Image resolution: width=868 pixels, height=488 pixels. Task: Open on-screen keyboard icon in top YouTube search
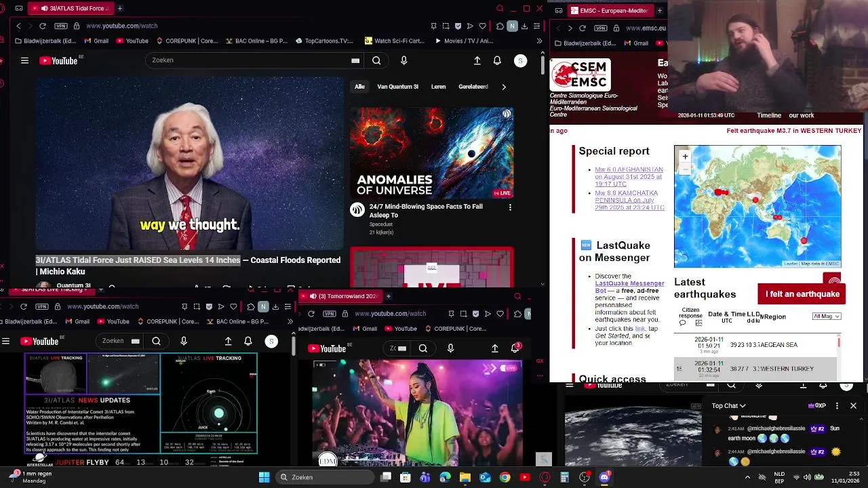click(x=355, y=60)
